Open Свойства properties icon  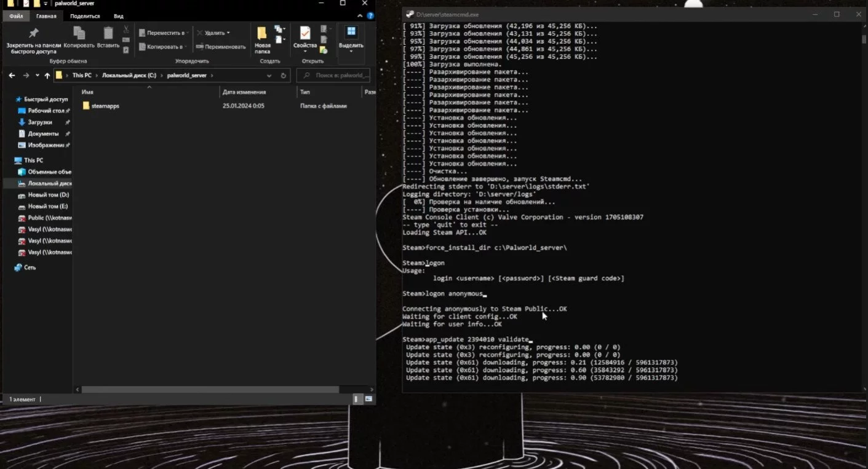point(305,33)
